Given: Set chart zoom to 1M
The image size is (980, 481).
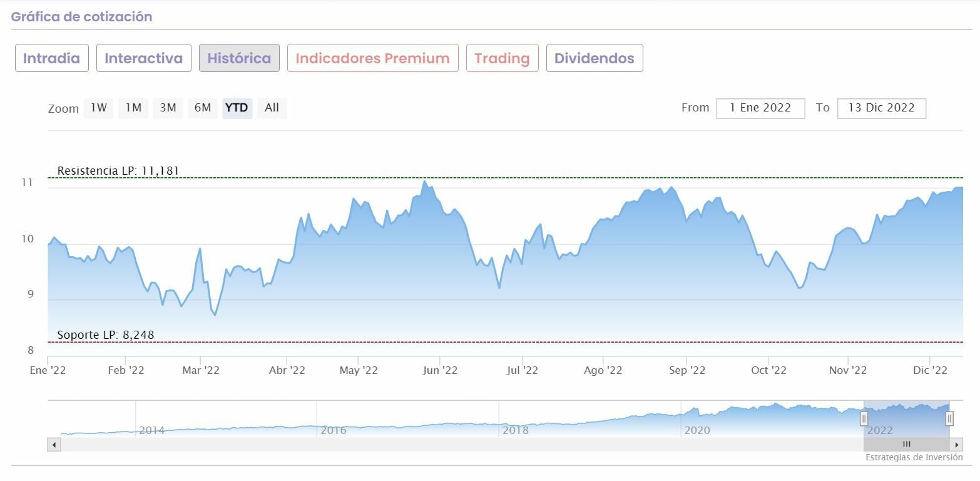Looking at the screenshot, I should [x=133, y=108].
